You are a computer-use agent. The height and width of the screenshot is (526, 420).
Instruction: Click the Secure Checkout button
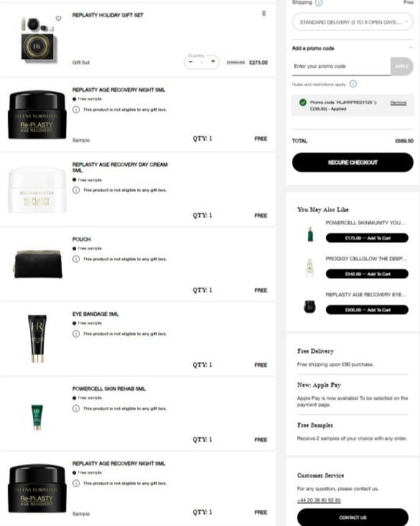point(353,162)
